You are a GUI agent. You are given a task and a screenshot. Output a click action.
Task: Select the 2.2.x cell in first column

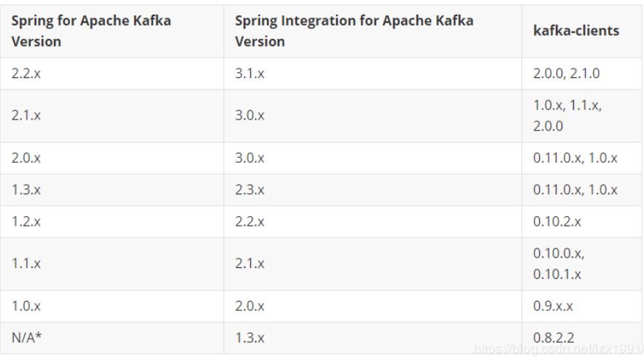tap(26, 74)
